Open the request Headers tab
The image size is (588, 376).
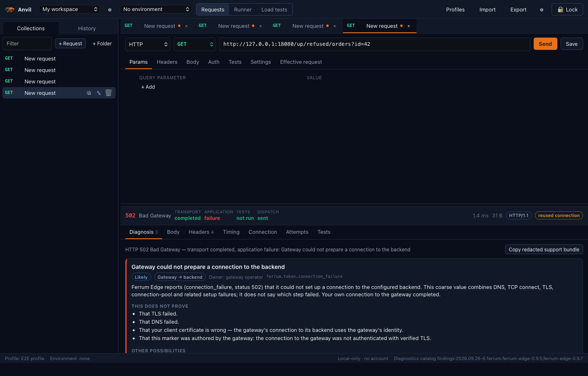coord(167,62)
